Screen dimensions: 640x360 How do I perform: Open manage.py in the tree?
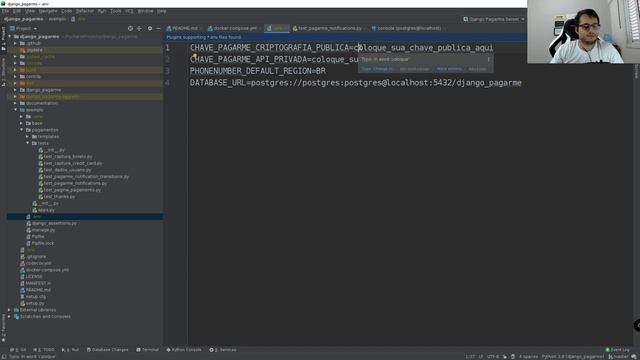pos(43,230)
